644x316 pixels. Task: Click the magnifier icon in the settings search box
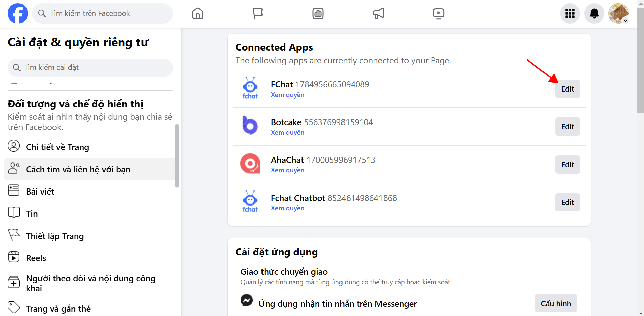tap(17, 68)
